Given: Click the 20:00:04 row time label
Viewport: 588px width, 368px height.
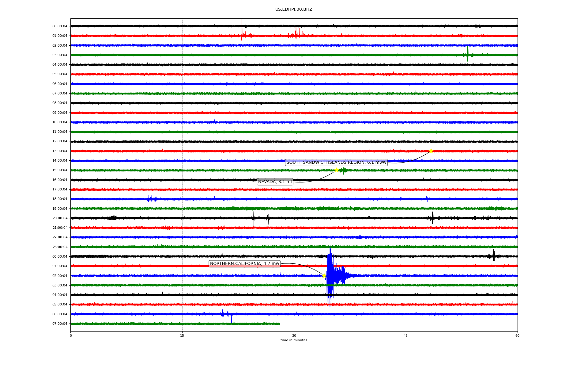Looking at the screenshot, I should coord(60,218).
